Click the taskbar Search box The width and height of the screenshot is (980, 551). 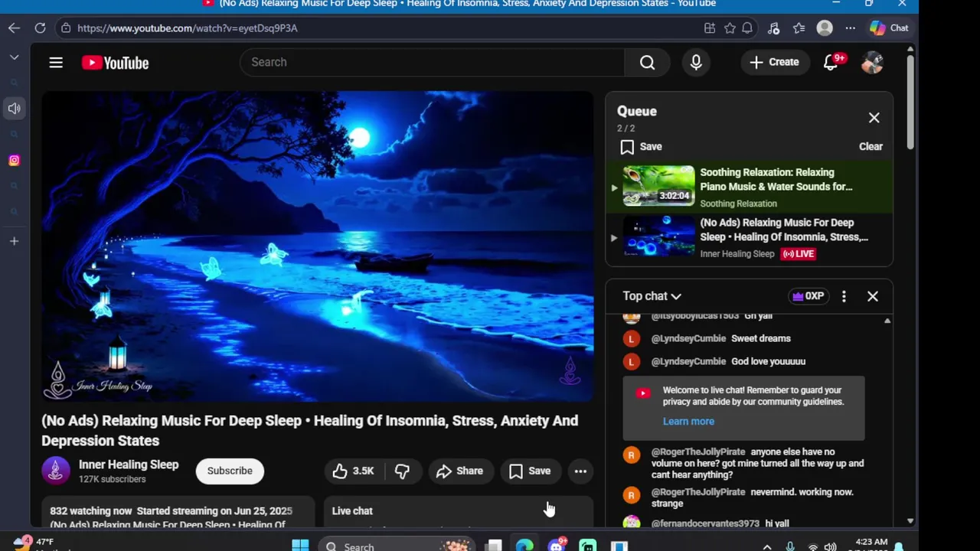[x=396, y=546]
